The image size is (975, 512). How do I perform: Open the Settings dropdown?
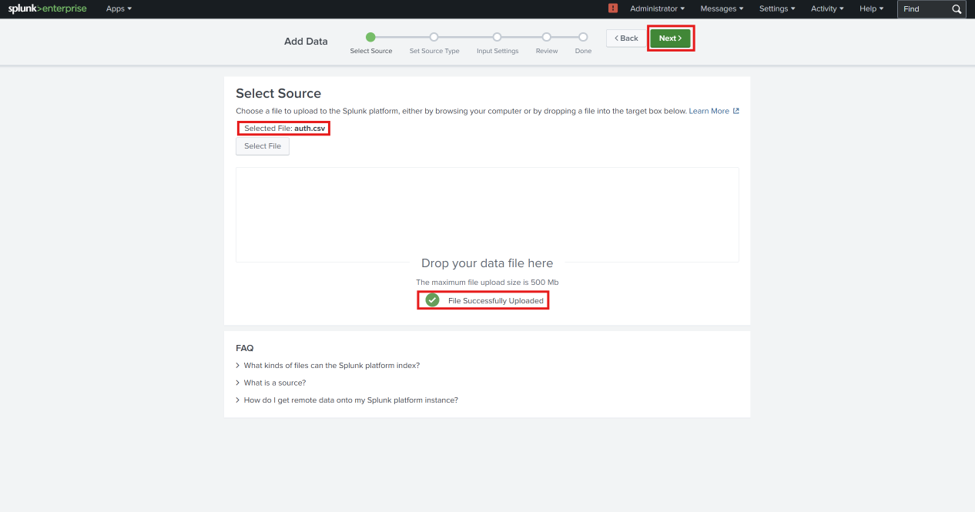coord(777,9)
